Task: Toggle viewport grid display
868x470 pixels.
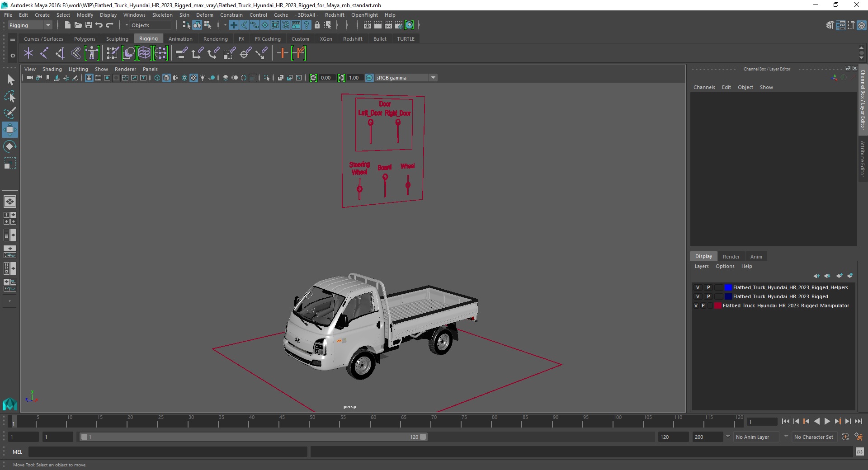Action: (89, 78)
